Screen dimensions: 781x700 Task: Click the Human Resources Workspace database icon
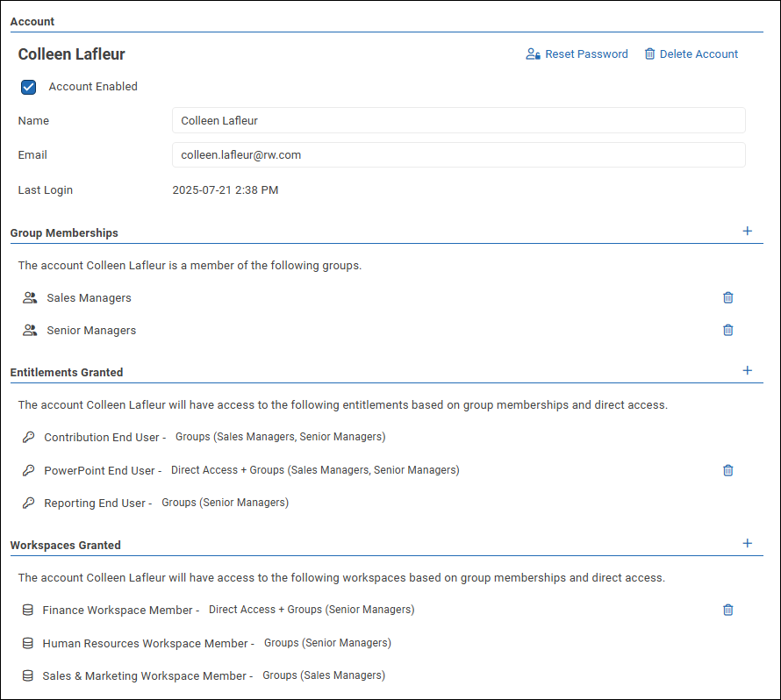pos(28,643)
